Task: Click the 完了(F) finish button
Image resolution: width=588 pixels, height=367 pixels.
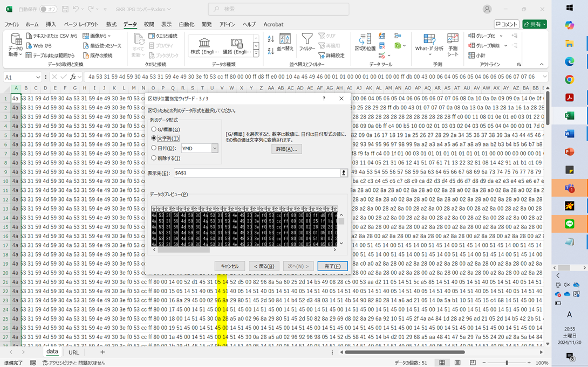Action: (332, 266)
